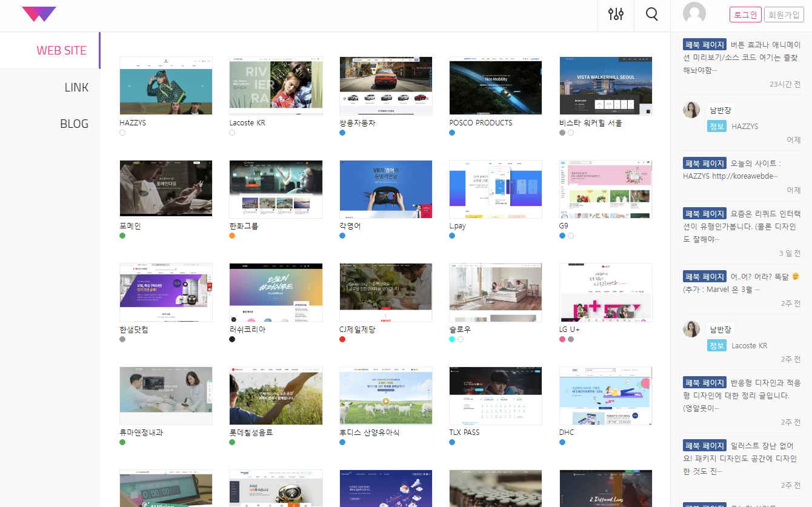The width and height of the screenshot is (812, 507).
Task: Open the CJ제일제당 thumbnail
Action: 386,293
